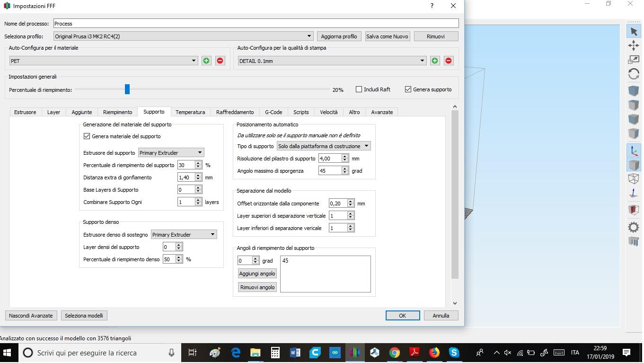Open the Seleziona profilo dropdown

(x=183, y=36)
